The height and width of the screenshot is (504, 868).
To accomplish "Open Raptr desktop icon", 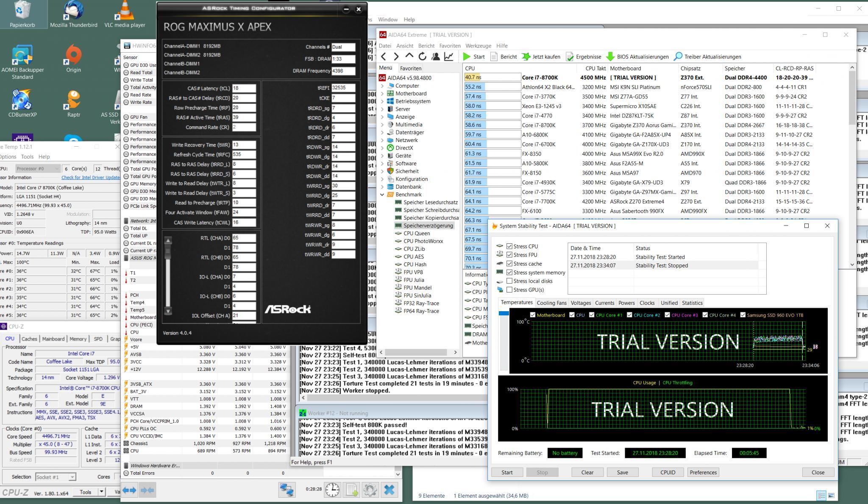I will point(73,103).
